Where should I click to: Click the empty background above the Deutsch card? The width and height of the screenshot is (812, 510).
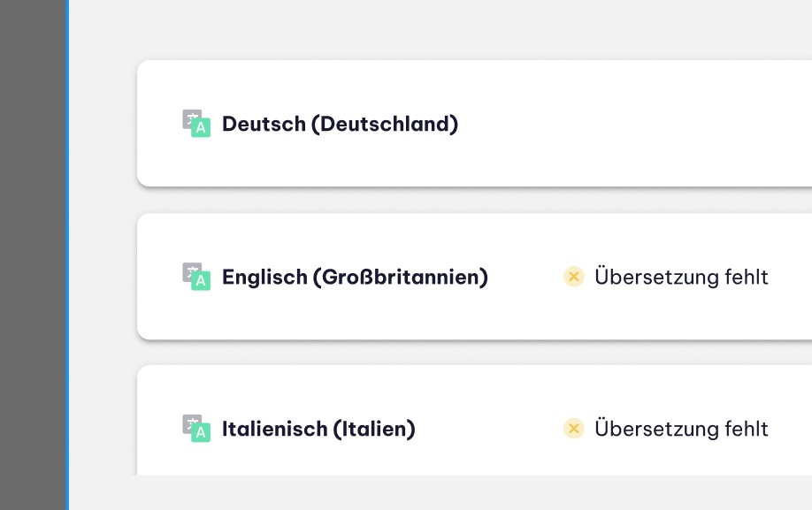pos(440,28)
